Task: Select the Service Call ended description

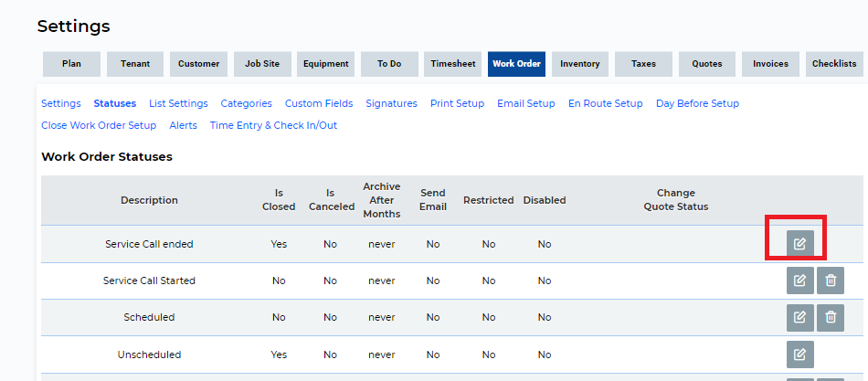Action: pyautogui.click(x=150, y=244)
